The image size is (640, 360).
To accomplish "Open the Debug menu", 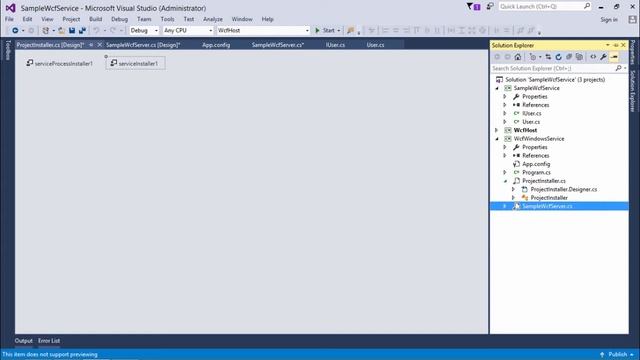I will pos(119,19).
